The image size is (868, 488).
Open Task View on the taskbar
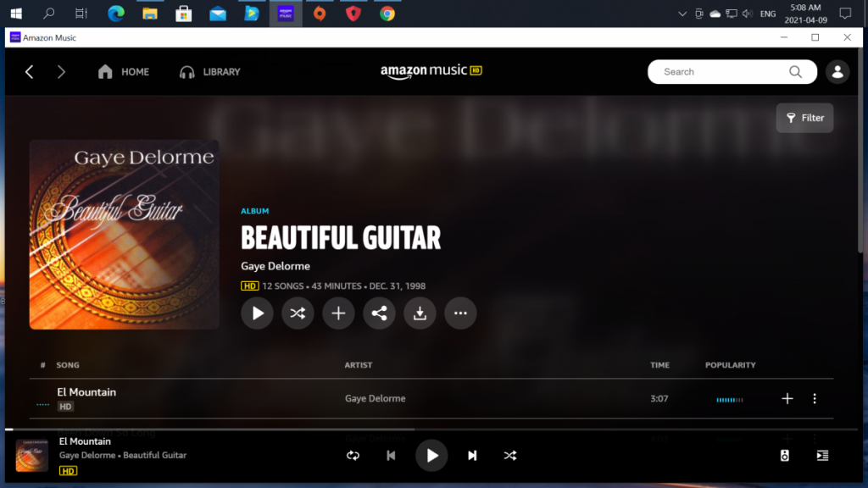point(81,14)
